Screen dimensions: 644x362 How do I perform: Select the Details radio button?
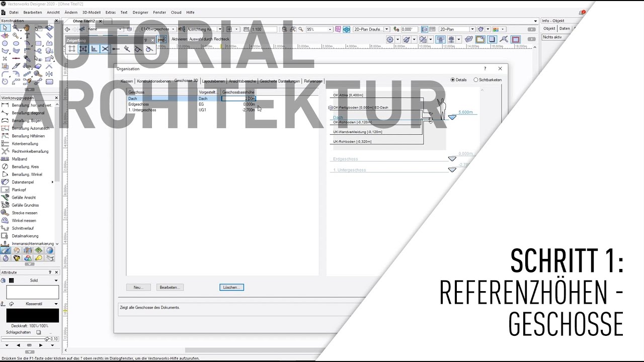(452, 80)
